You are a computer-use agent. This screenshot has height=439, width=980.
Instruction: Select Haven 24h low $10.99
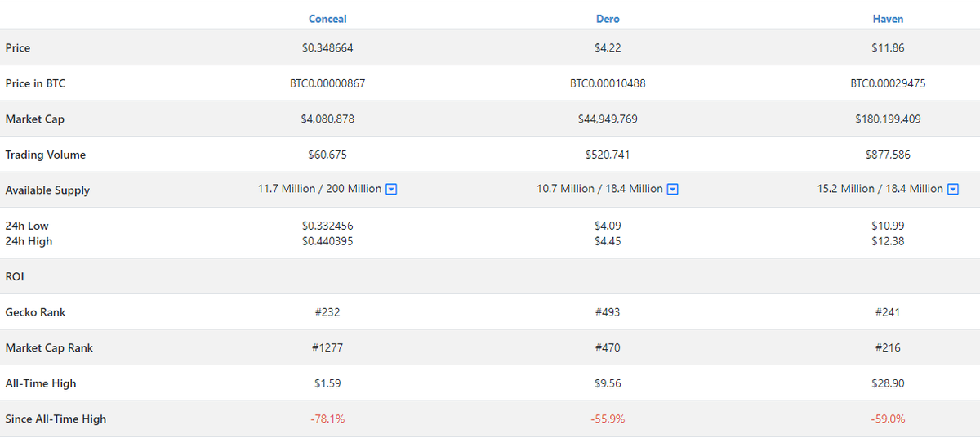point(888,226)
